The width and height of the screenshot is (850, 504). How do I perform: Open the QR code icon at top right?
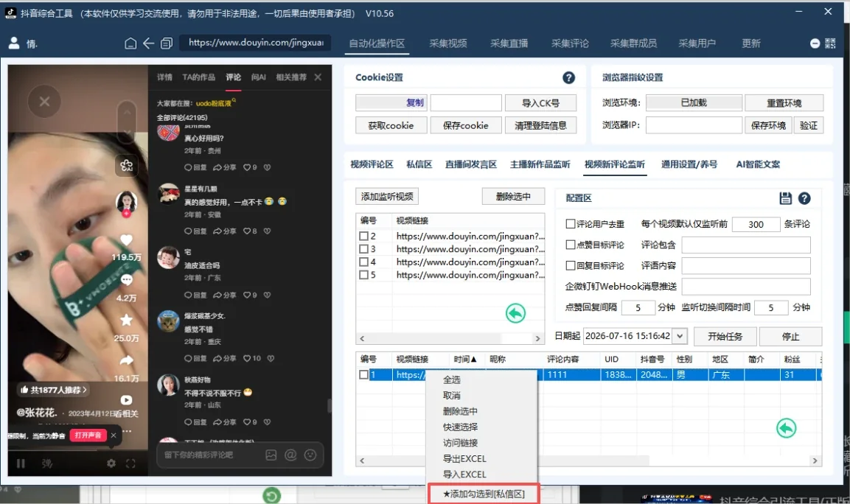click(x=830, y=43)
